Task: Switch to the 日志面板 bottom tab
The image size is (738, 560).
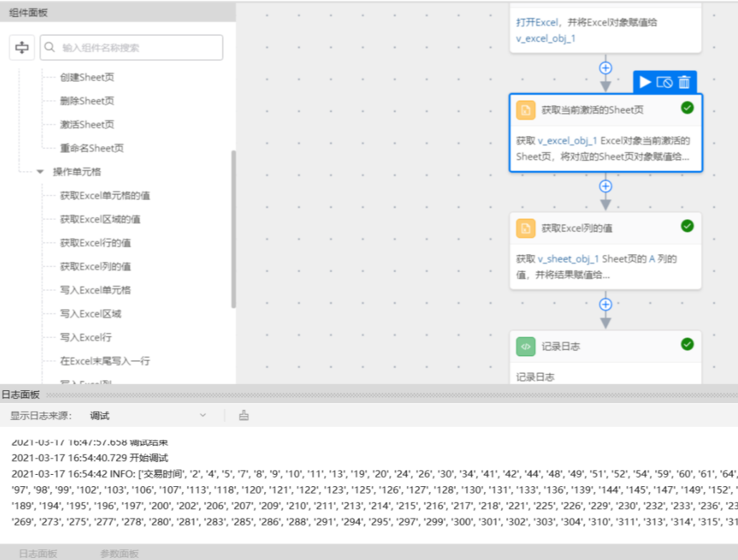Action: (x=38, y=554)
